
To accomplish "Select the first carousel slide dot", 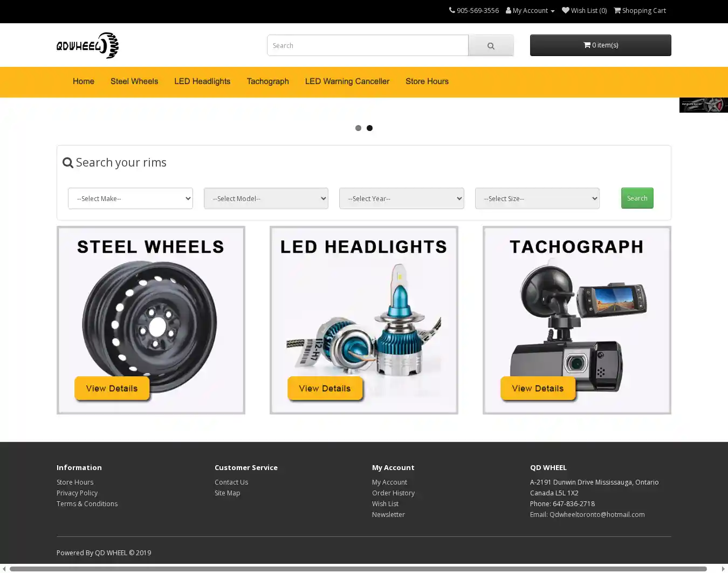I will tap(358, 128).
